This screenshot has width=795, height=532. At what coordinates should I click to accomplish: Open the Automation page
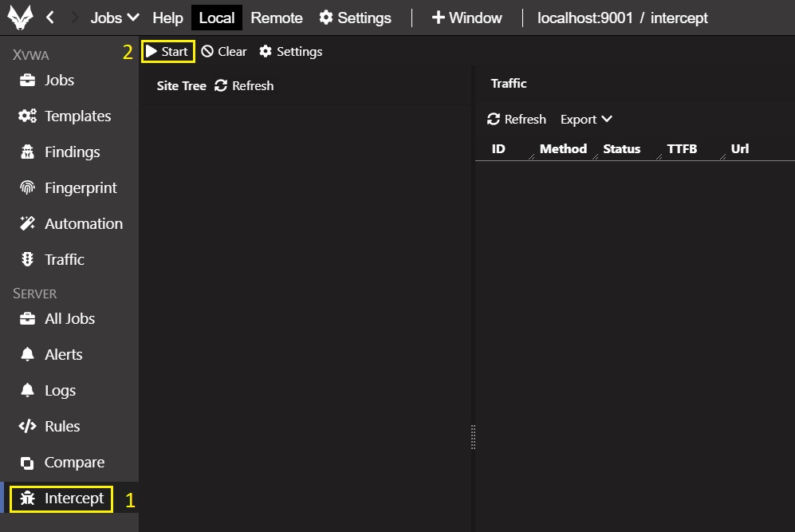point(83,224)
